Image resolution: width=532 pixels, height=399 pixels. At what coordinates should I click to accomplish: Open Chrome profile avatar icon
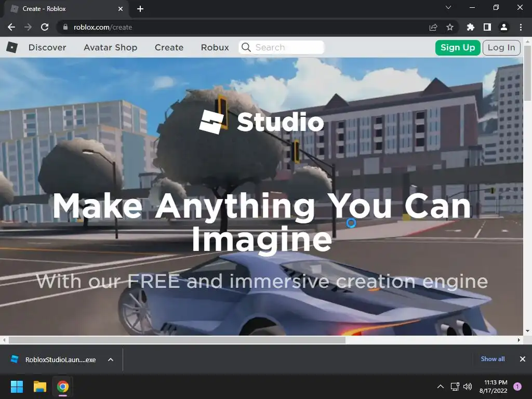point(504,27)
